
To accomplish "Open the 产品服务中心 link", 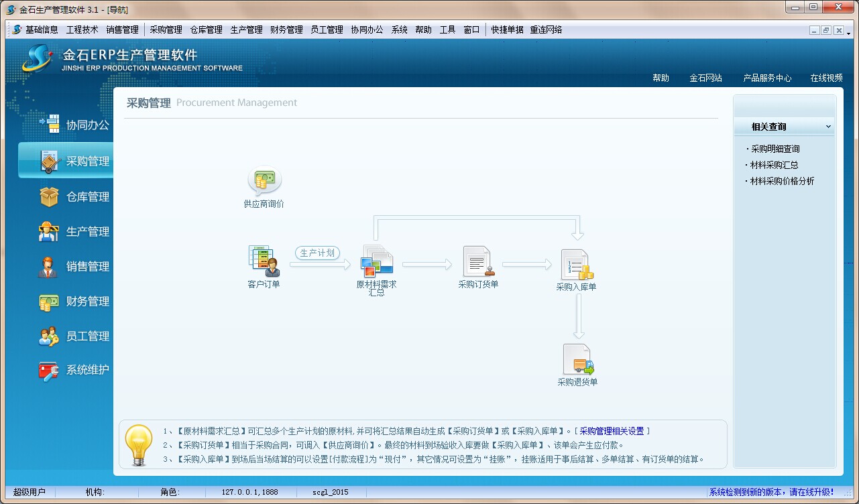I will (767, 78).
